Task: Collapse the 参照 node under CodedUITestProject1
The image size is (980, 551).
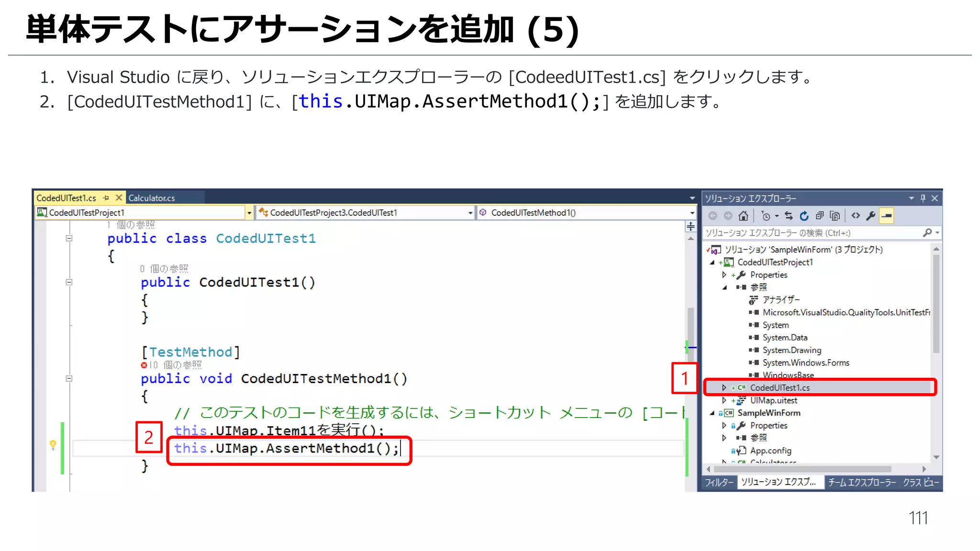Action: point(724,287)
